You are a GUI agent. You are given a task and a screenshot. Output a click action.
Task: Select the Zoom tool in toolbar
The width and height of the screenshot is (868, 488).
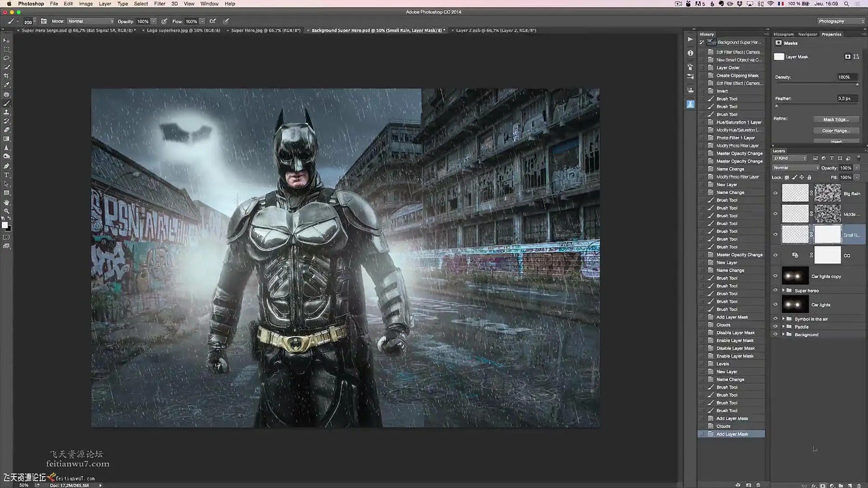point(6,211)
